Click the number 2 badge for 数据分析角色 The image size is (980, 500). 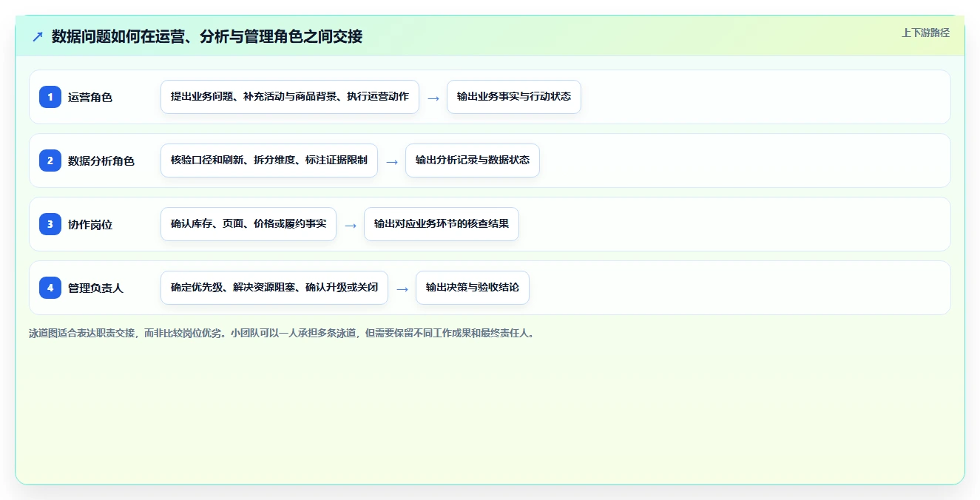pyautogui.click(x=50, y=161)
